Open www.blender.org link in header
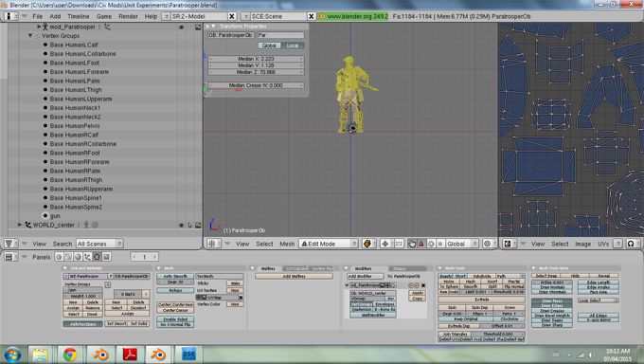The height and width of the screenshot is (364, 644). [353, 16]
